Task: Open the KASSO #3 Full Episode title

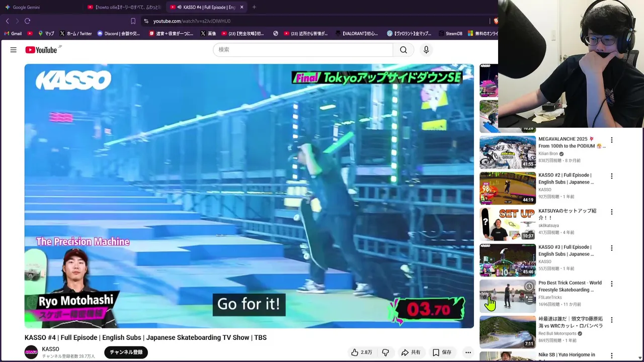Action: (566, 250)
